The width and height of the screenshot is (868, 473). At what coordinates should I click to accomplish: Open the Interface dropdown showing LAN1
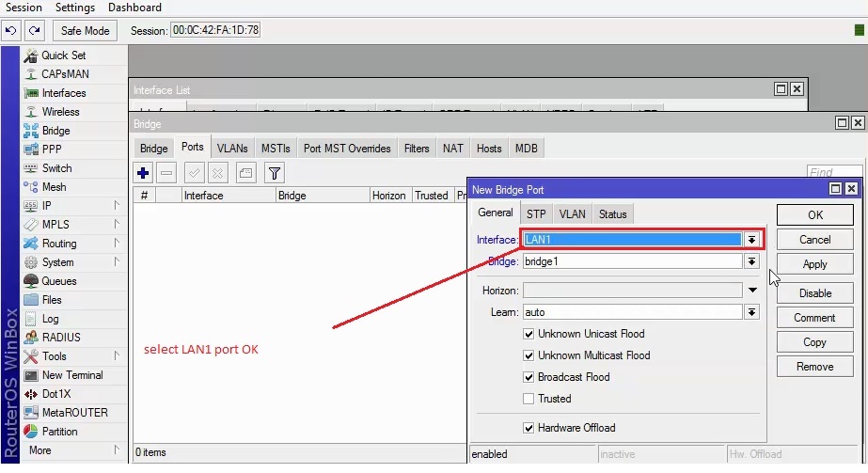coord(751,240)
